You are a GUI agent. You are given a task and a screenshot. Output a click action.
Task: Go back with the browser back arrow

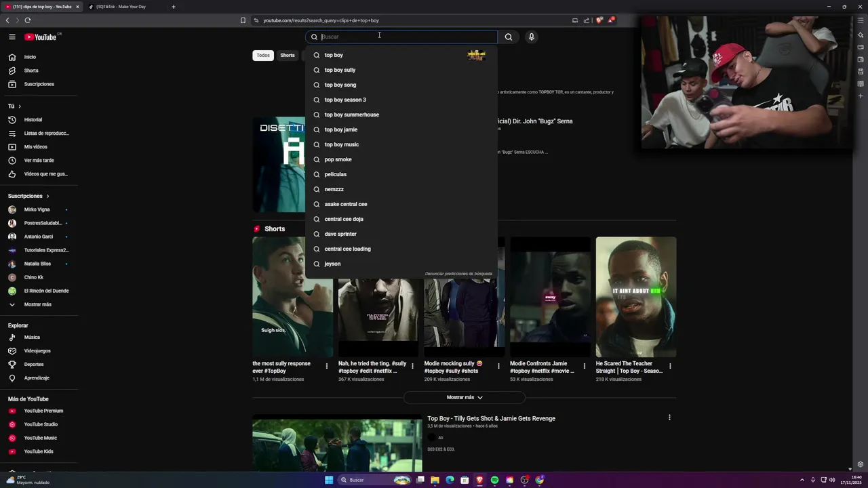pos(7,20)
